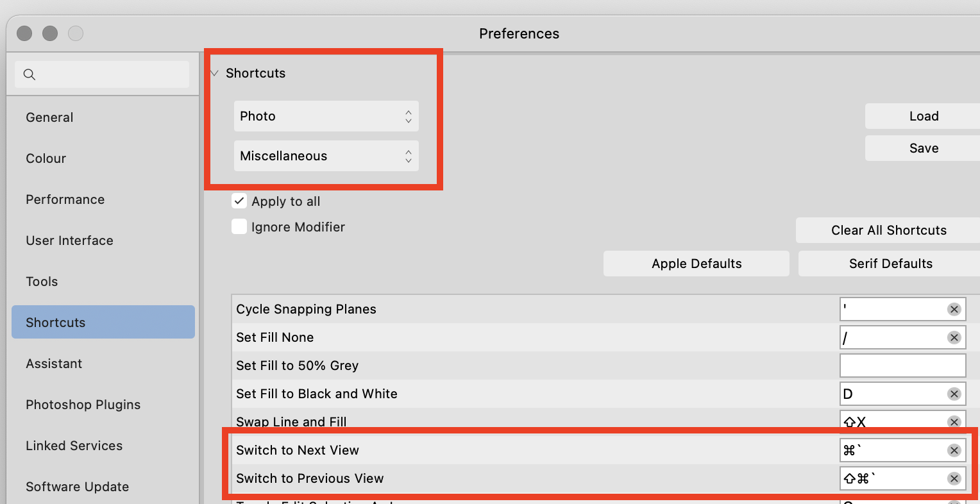980x504 pixels.
Task: Select User Interface in the sidebar
Action: (69, 240)
